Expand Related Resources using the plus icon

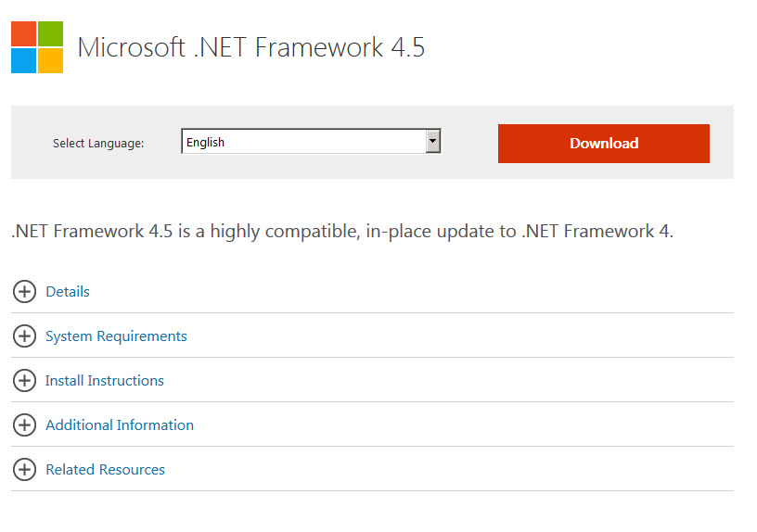(x=25, y=469)
